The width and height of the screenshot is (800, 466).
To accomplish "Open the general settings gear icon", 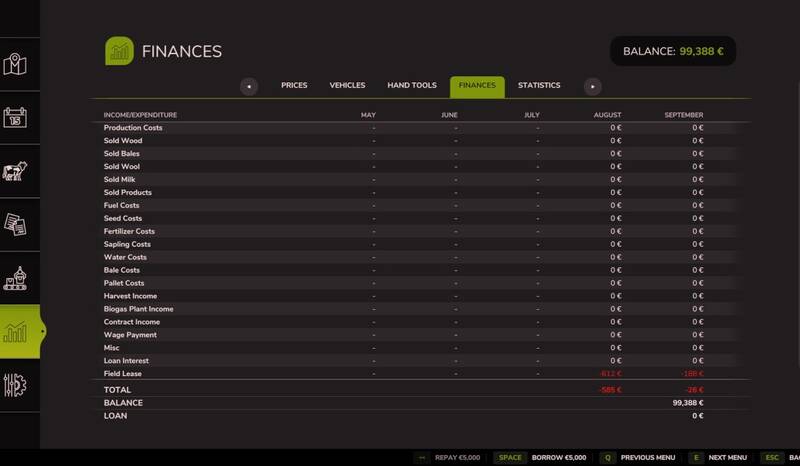I will (x=15, y=385).
